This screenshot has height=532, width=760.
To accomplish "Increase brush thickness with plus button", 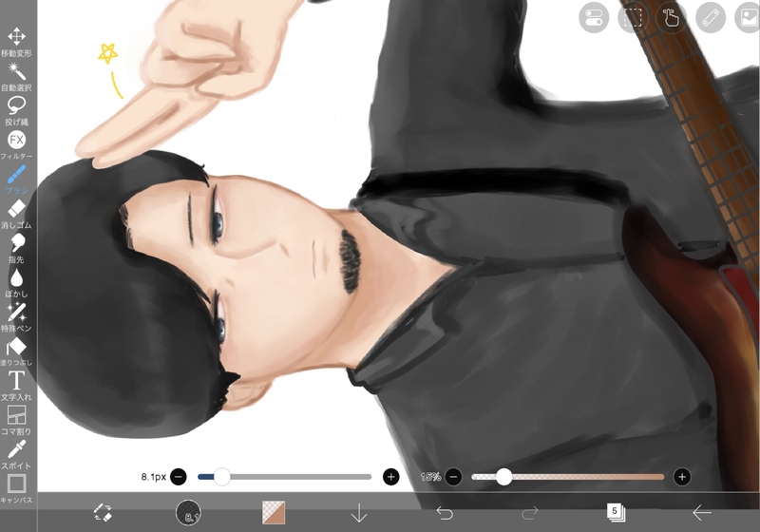I will coord(391,477).
